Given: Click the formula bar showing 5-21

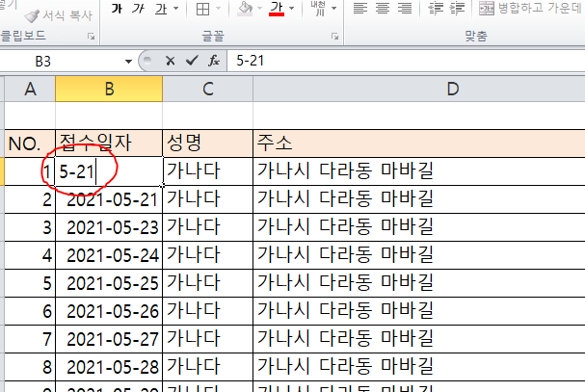Looking at the screenshot, I should (x=406, y=61).
